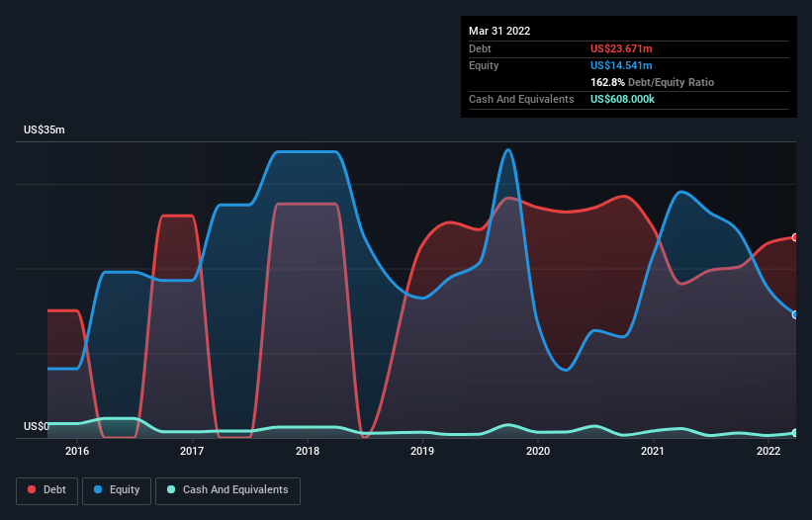
Task: Click the blue Equity legend dot
Action: (x=98, y=489)
